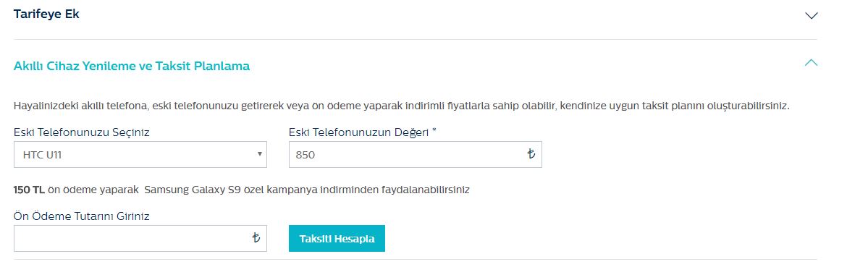Click the Ön Ödeme Tutarını Giriniz label
This screenshot has height=267, width=868.
(x=81, y=216)
